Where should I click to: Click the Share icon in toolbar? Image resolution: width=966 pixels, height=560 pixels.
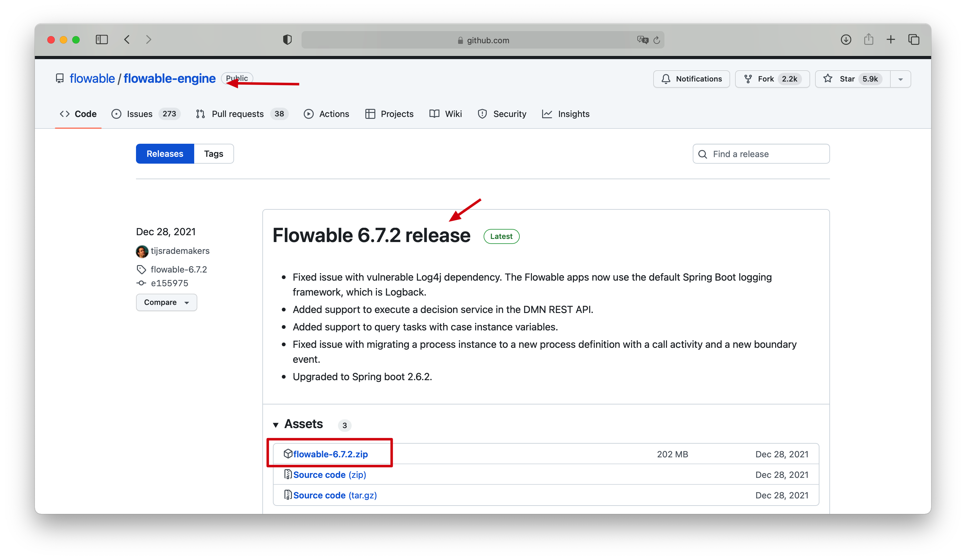[x=869, y=40]
